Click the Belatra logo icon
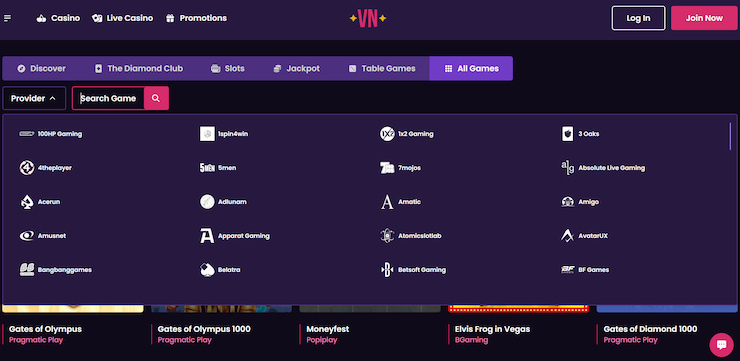The height and width of the screenshot is (361, 740). click(207, 270)
